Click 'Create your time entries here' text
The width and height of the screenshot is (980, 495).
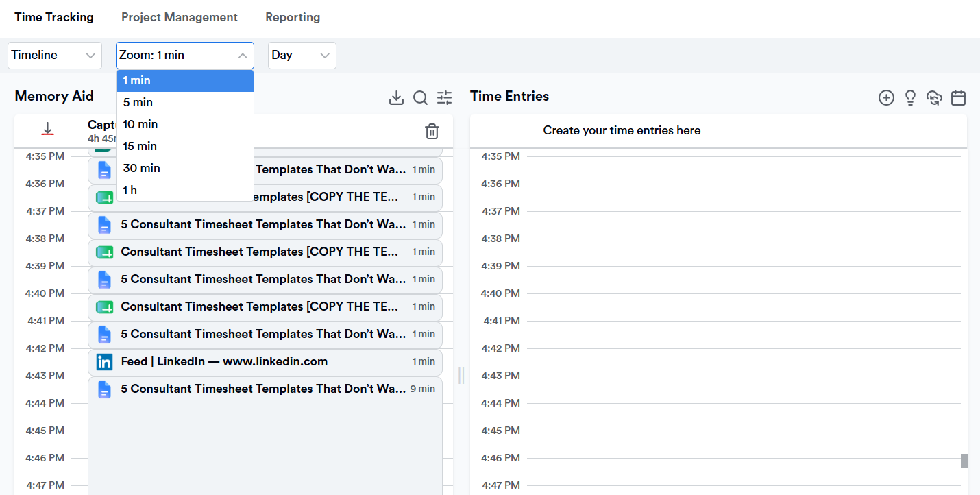[622, 130]
